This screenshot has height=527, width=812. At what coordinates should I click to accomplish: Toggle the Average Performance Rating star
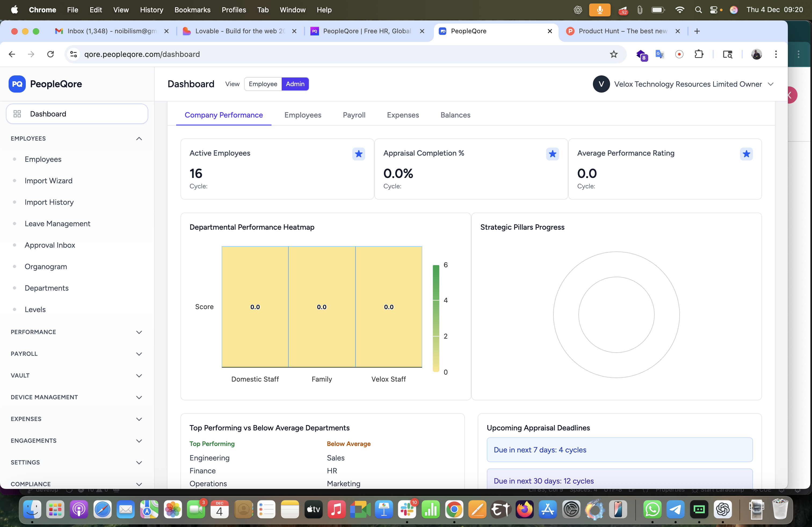pyautogui.click(x=746, y=154)
